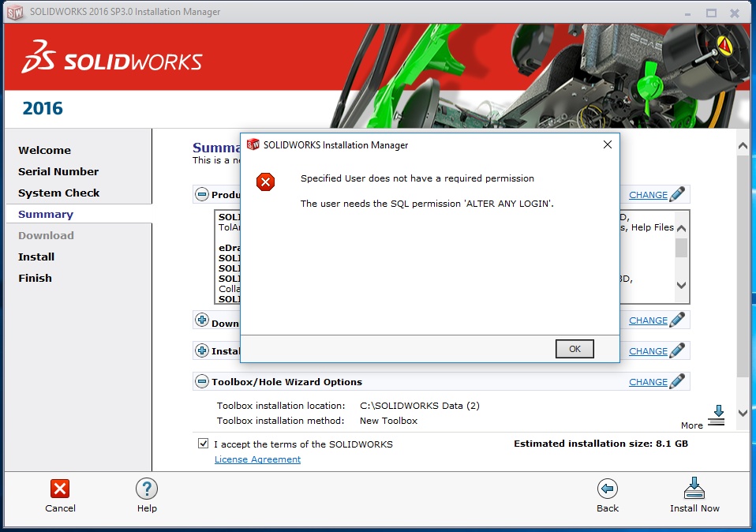
Task: Click the More download arrow icon
Action: coord(717,415)
